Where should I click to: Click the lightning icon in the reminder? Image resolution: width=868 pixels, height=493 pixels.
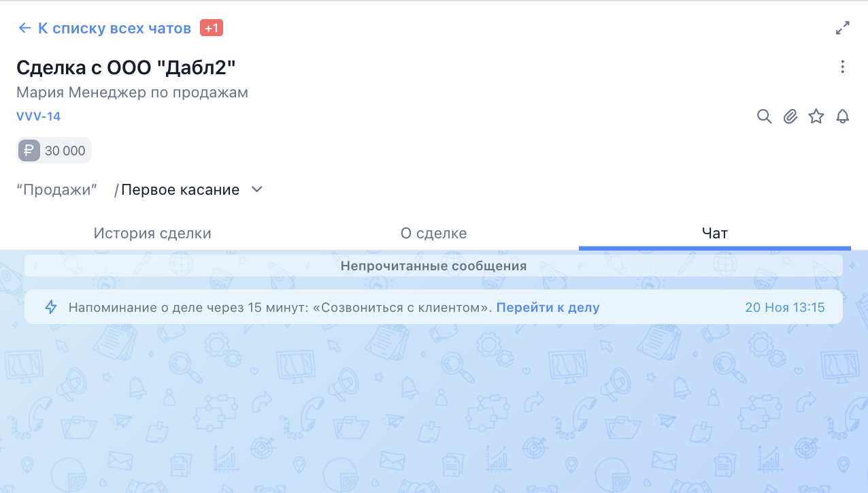[51, 307]
